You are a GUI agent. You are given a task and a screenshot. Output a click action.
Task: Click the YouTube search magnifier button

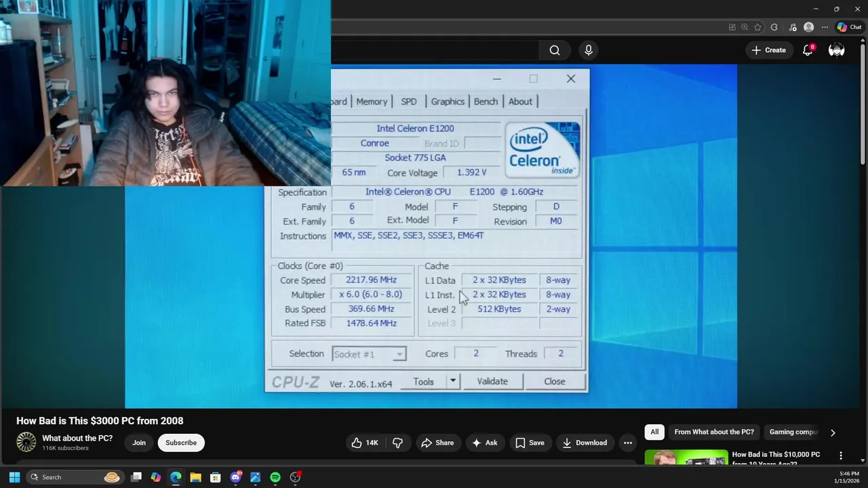point(555,50)
